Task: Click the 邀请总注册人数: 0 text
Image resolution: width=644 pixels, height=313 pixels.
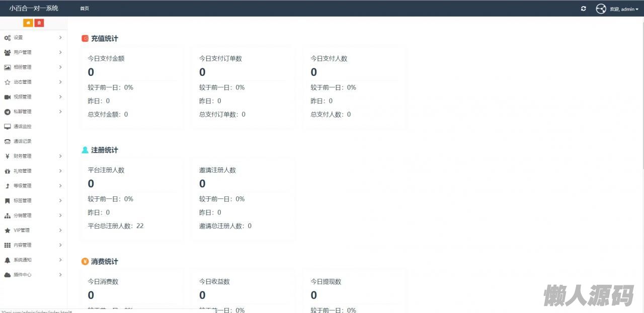Action: 225,226
